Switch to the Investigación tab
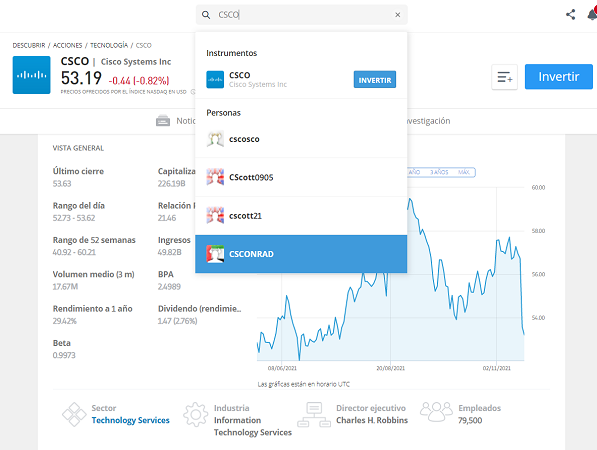 click(428, 121)
